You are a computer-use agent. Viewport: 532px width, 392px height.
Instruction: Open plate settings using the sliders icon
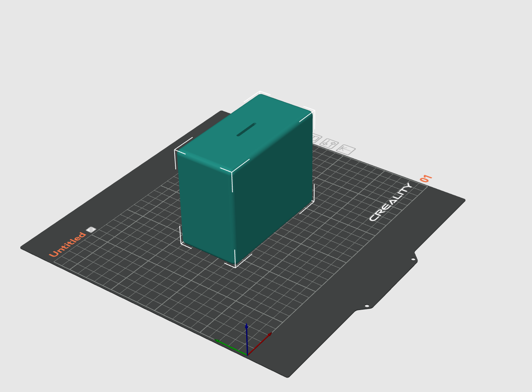click(329, 143)
